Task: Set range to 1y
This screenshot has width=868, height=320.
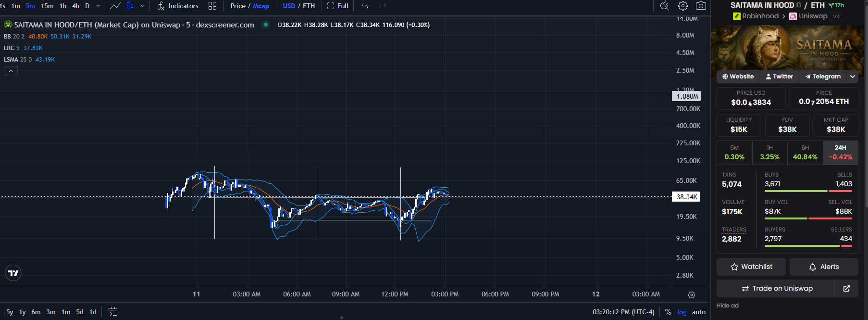Action: pos(22,312)
